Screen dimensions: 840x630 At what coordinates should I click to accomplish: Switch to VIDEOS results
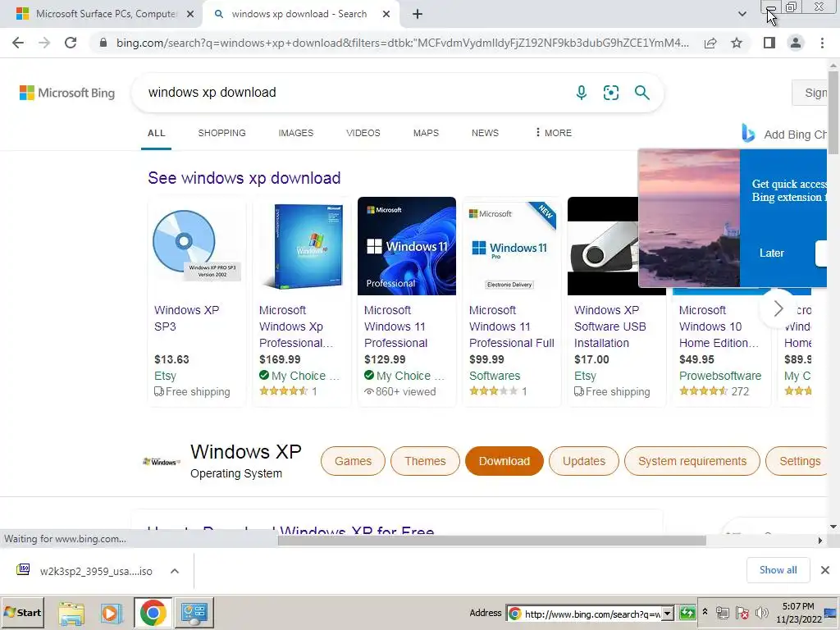click(363, 134)
